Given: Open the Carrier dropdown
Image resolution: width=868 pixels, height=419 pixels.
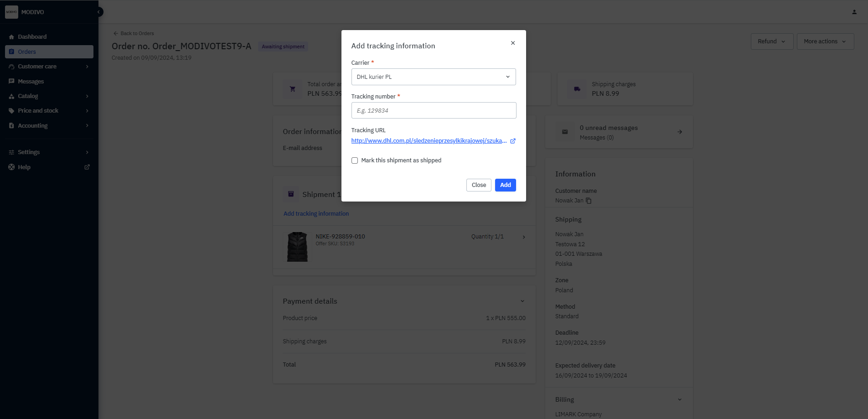Looking at the screenshot, I should [433, 77].
